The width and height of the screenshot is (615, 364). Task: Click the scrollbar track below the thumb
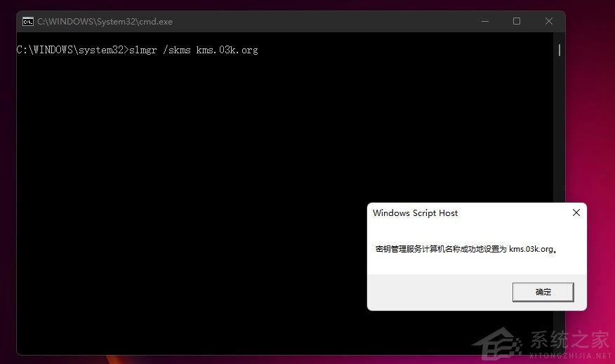tap(559, 140)
